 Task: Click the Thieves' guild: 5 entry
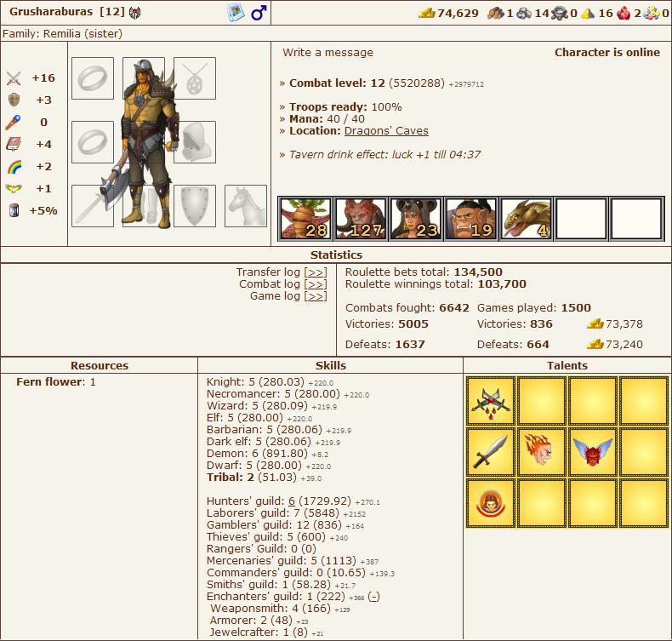(x=276, y=537)
